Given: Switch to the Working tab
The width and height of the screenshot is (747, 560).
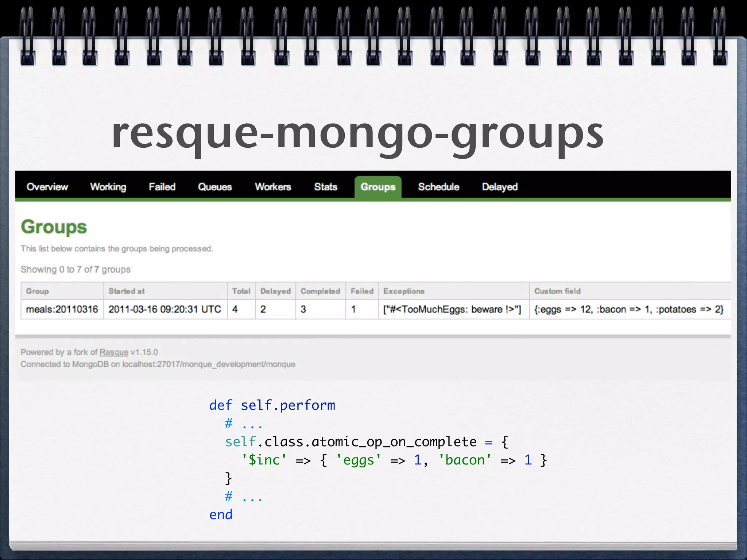Looking at the screenshot, I should tap(108, 187).
